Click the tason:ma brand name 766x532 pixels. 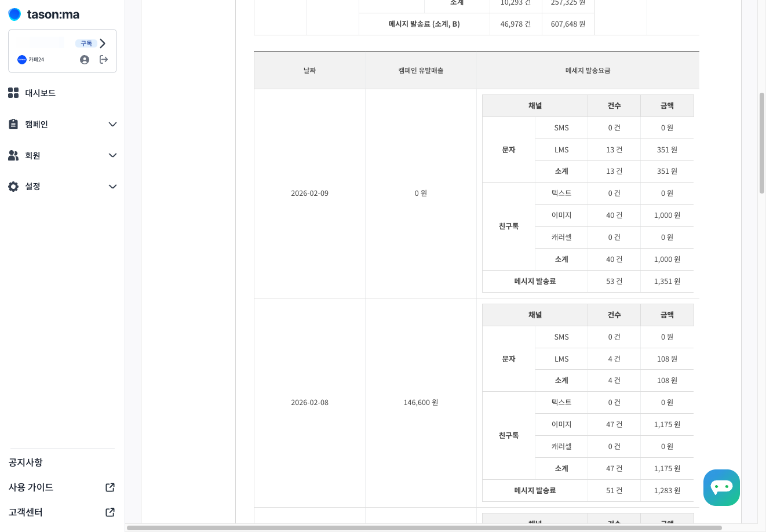(x=53, y=14)
